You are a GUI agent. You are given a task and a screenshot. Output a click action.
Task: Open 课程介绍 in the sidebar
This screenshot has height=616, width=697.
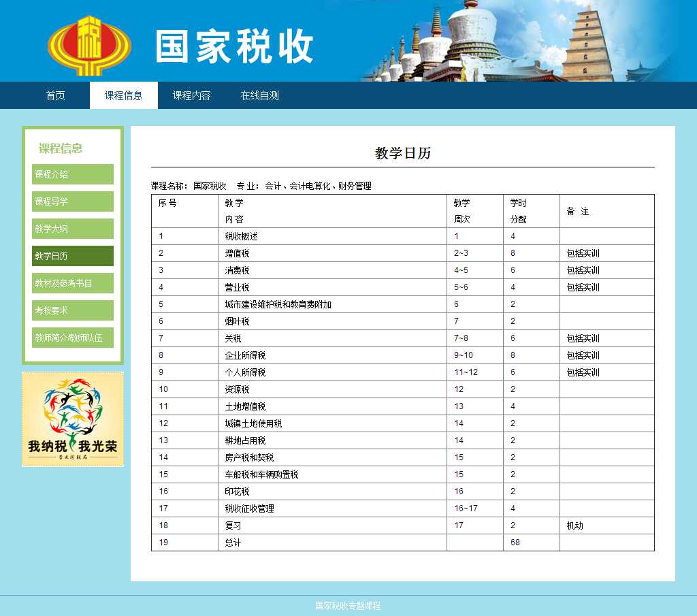coord(73,174)
